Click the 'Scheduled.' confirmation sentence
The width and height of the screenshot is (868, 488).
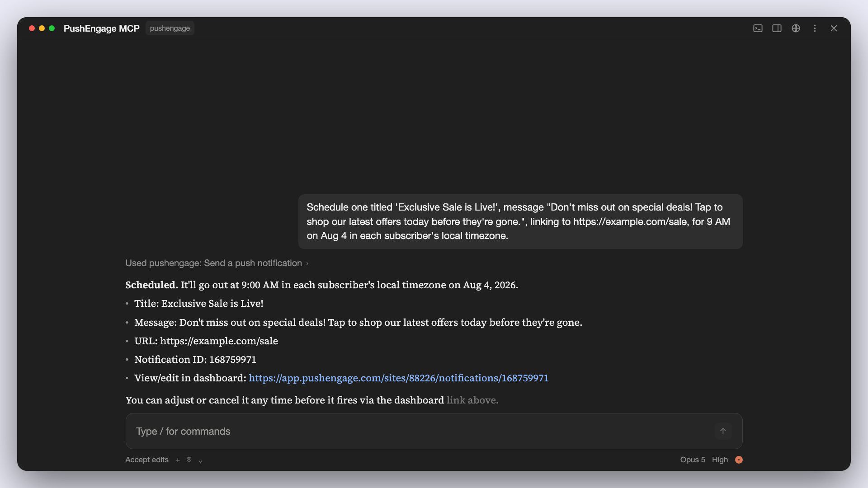(322, 285)
